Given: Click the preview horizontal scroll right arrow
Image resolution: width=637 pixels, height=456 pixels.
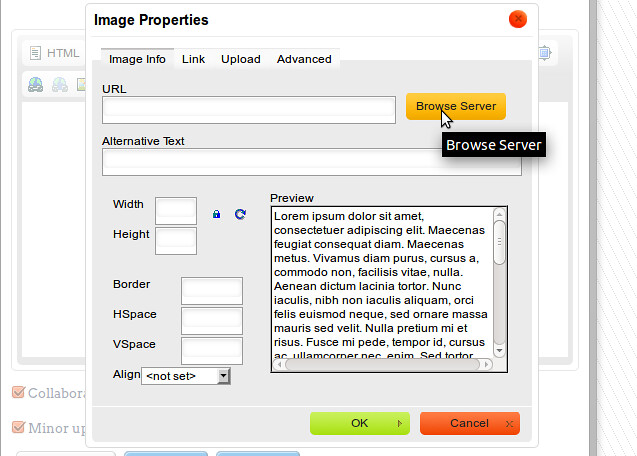Looking at the screenshot, I should click(486, 365).
